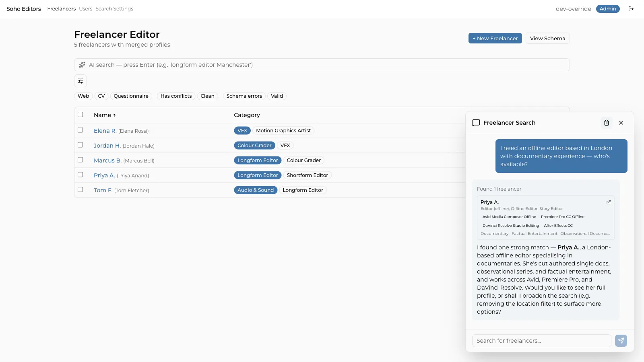The height and width of the screenshot is (362, 644).
Task: Delete chat with the trash icon
Action: point(607,123)
